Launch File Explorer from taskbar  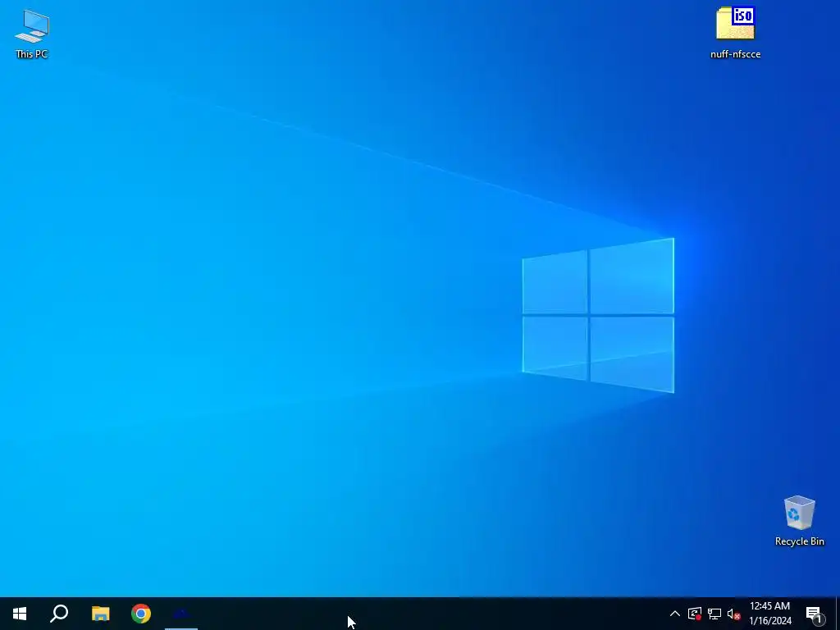(x=100, y=614)
